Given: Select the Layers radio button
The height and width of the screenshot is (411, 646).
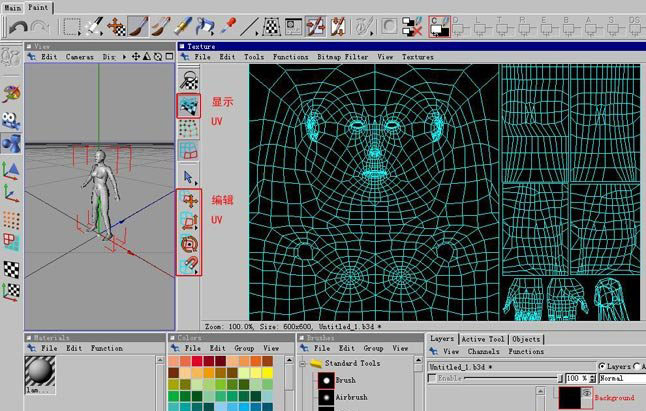Looking at the screenshot, I should click(x=602, y=366).
